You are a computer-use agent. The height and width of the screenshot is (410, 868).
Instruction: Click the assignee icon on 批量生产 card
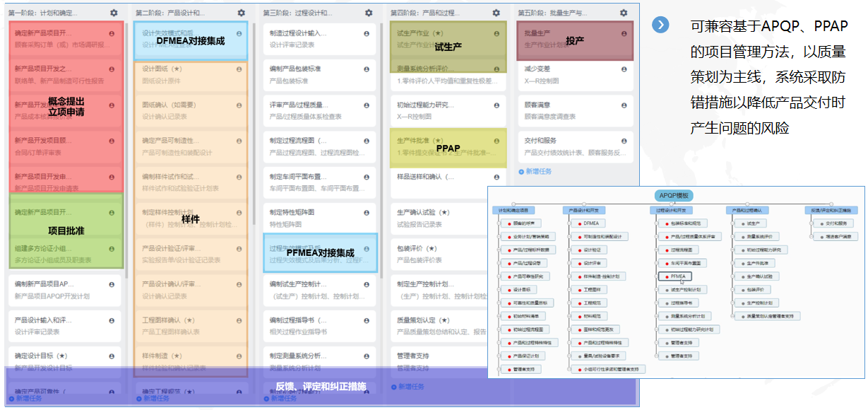pyautogui.click(x=624, y=33)
